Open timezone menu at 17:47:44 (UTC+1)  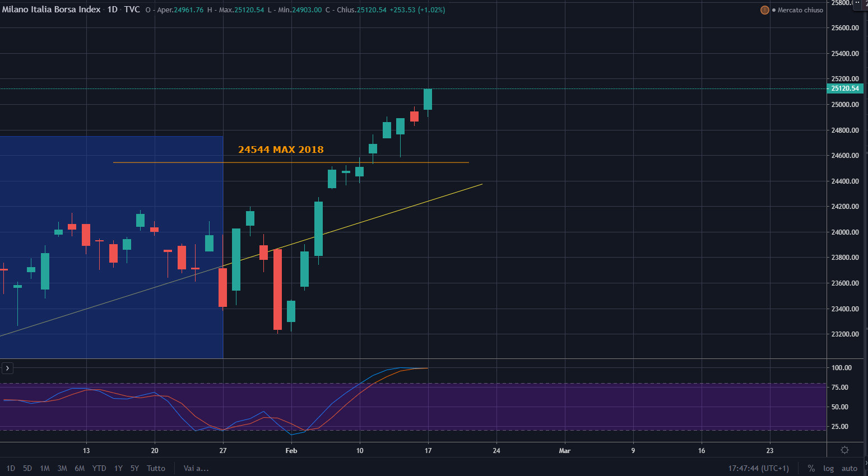(759, 468)
